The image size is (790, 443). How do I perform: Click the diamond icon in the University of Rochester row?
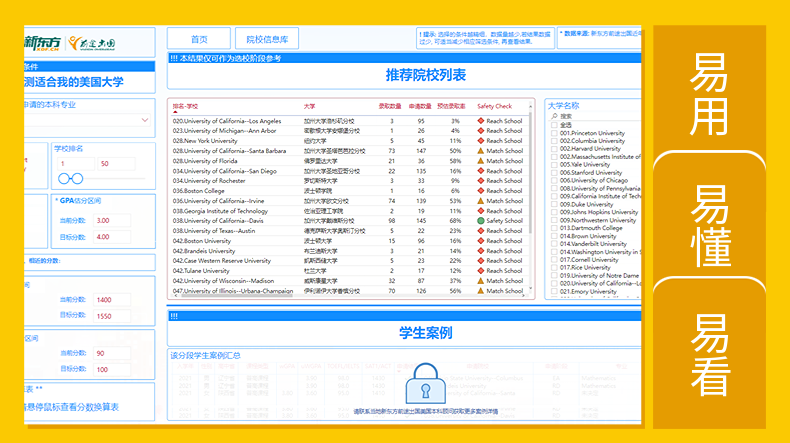[x=481, y=181]
